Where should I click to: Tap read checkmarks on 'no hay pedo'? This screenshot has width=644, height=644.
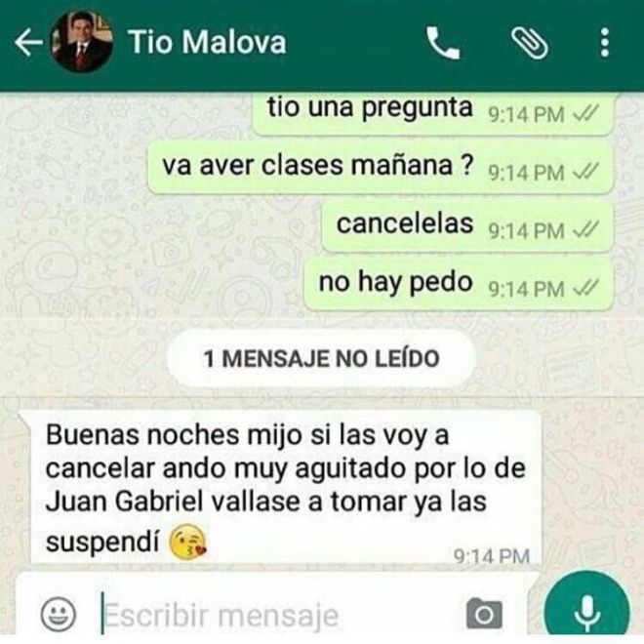click(585, 288)
